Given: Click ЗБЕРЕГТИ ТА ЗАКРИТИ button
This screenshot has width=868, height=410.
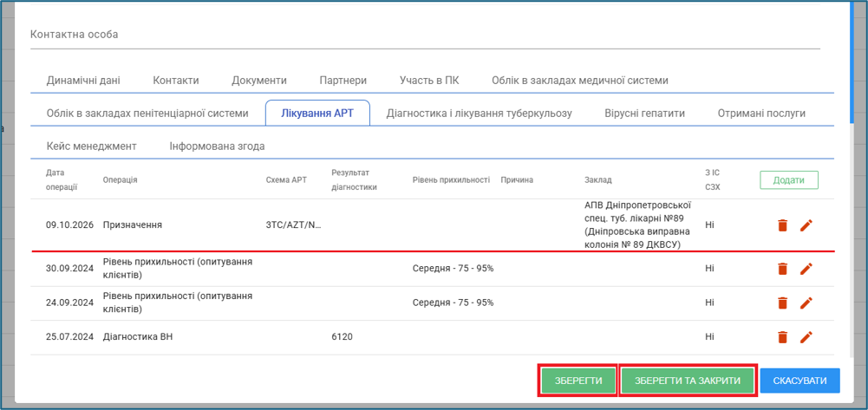Looking at the screenshot, I should (688, 381).
